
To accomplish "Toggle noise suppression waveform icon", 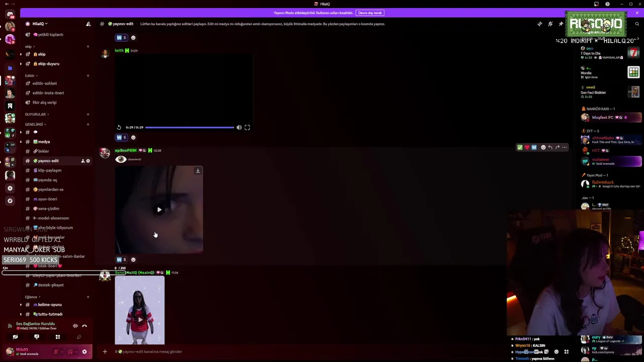I will [x=75, y=326].
